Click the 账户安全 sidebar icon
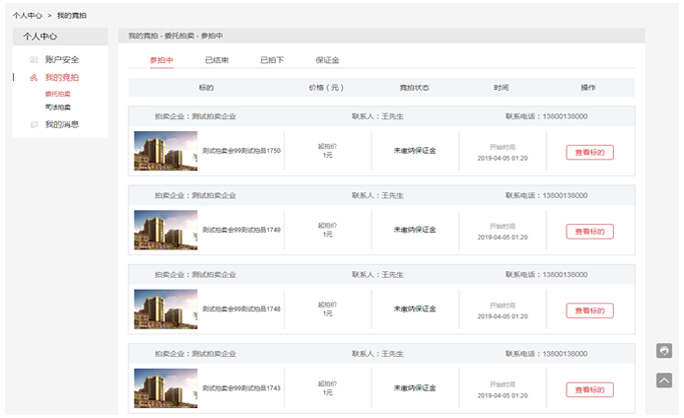 tap(35, 60)
